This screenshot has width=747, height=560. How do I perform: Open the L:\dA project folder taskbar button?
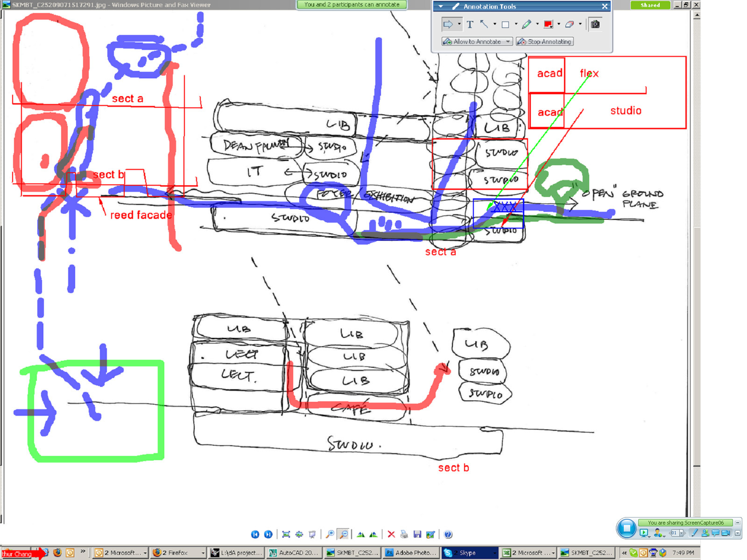(236, 553)
